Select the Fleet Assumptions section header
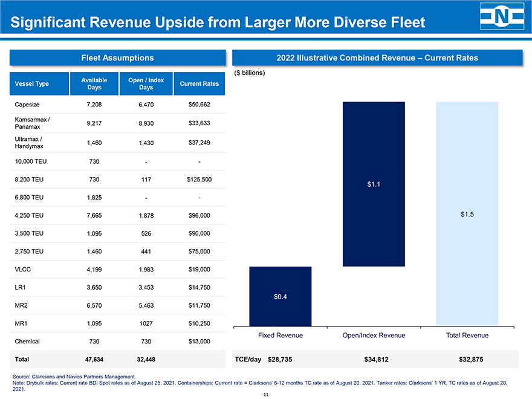The height and width of the screenshot is (399, 532). point(117,58)
